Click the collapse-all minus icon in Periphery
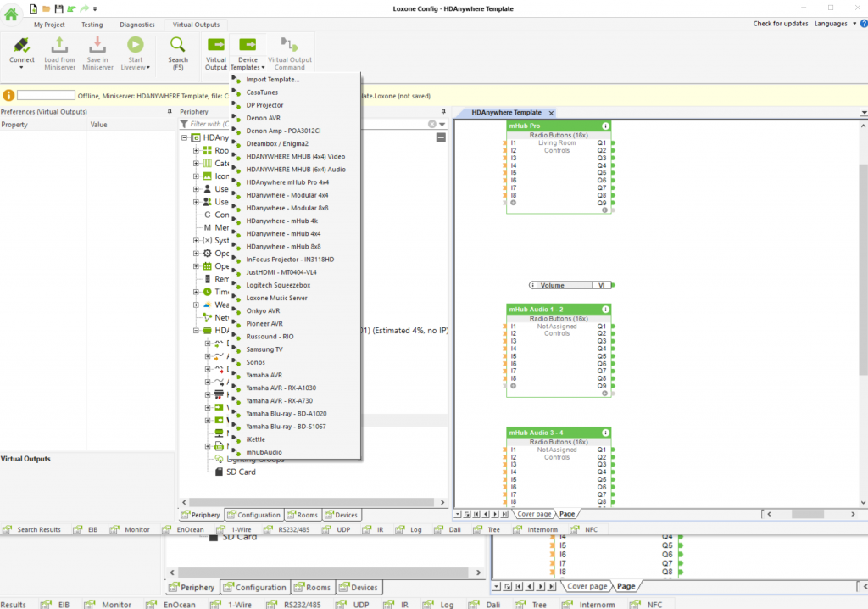This screenshot has width=868, height=609. point(441,137)
